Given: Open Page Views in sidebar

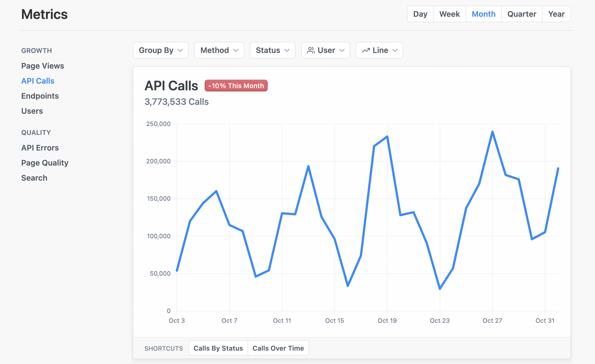Looking at the screenshot, I should pyautogui.click(x=43, y=66).
